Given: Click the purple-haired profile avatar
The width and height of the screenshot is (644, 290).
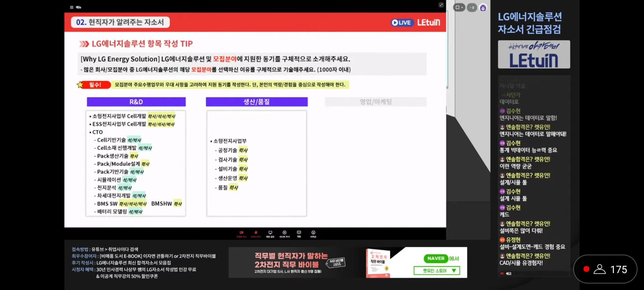Looking at the screenshot, I should pos(483,8).
